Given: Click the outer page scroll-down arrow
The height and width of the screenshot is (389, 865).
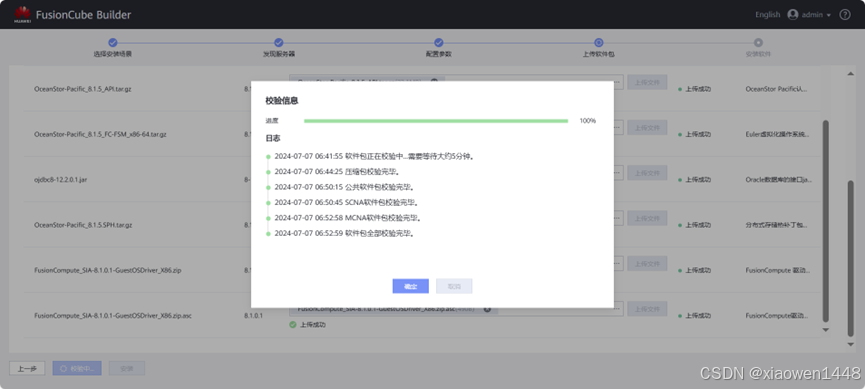Looking at the screenshot, I should (850, 345).
